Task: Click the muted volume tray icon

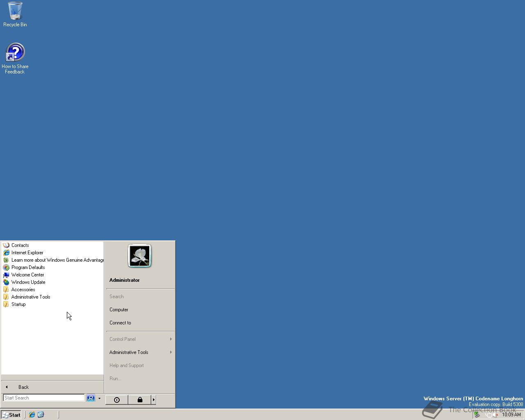Action: click(495, 415)
